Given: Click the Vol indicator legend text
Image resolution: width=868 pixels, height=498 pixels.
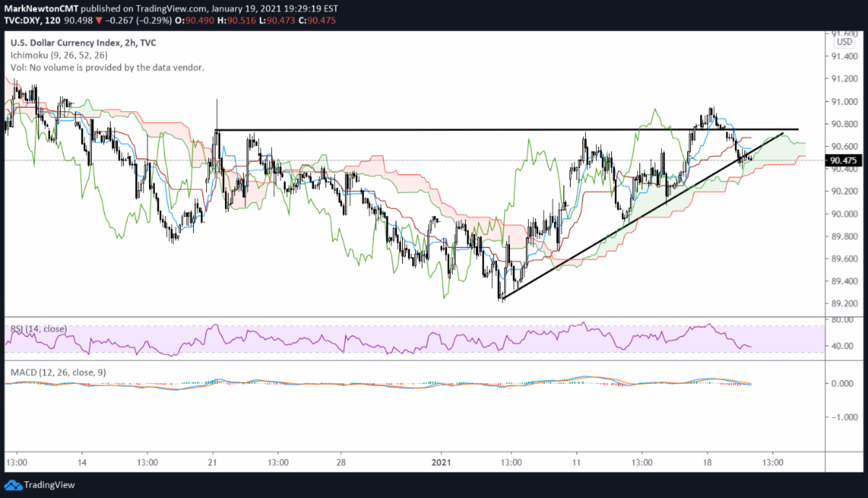Looking at the screenshot, I should (106, 67).
